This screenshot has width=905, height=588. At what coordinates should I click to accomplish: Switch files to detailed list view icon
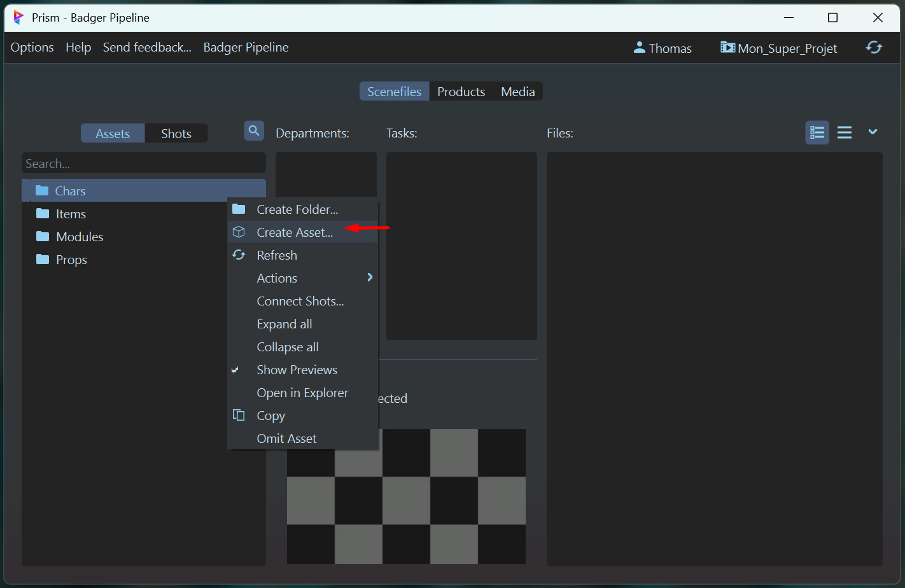pos(817,132)
